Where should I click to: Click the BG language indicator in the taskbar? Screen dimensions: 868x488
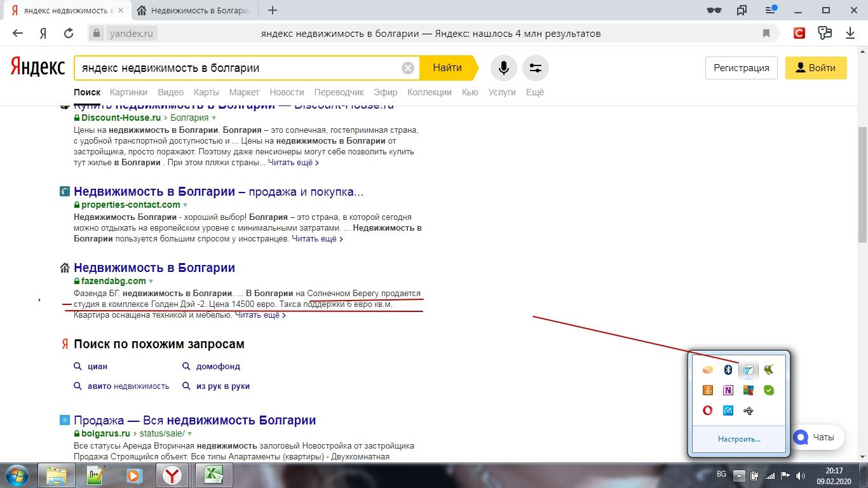(721, 474)
